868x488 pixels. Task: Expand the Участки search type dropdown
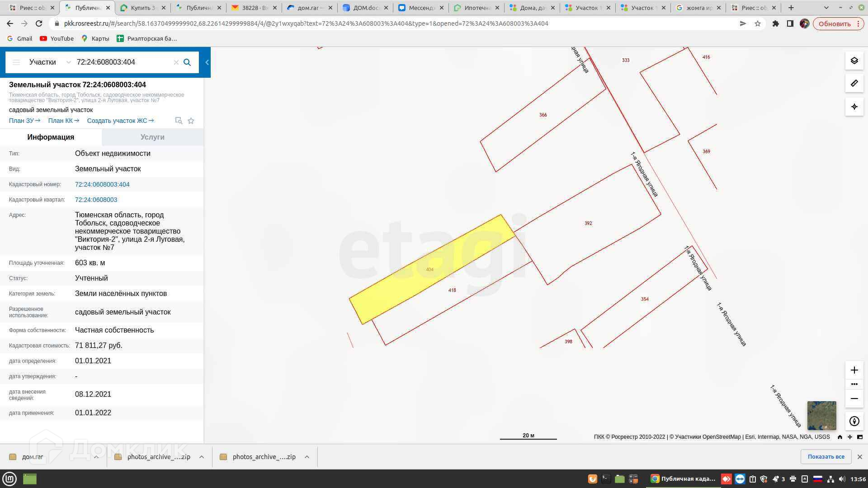pos(68,62)
